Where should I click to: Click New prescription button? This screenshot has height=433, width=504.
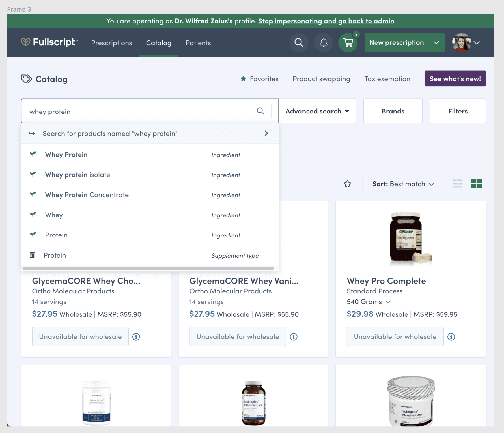click(397, 43)
